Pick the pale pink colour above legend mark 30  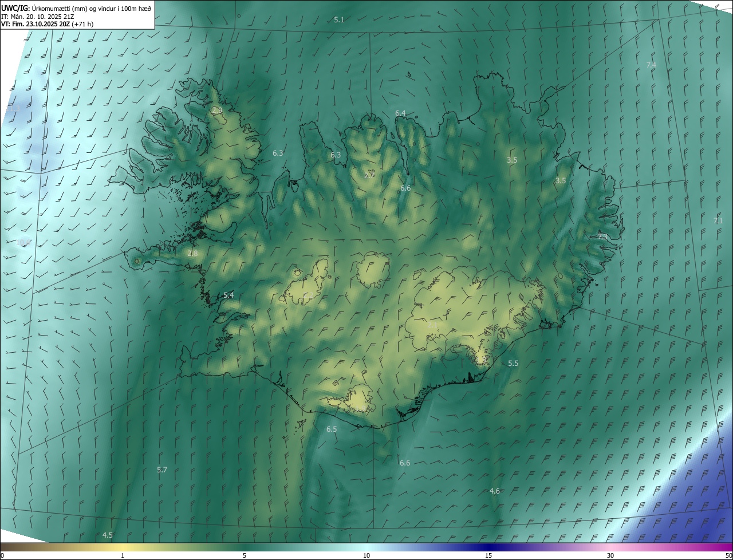[x=610, y=547]
